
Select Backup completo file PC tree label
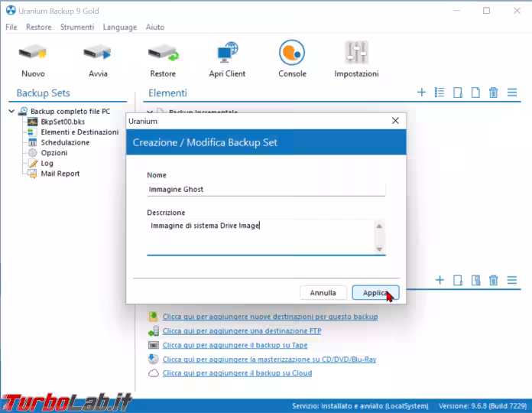(x=70, y=112)
